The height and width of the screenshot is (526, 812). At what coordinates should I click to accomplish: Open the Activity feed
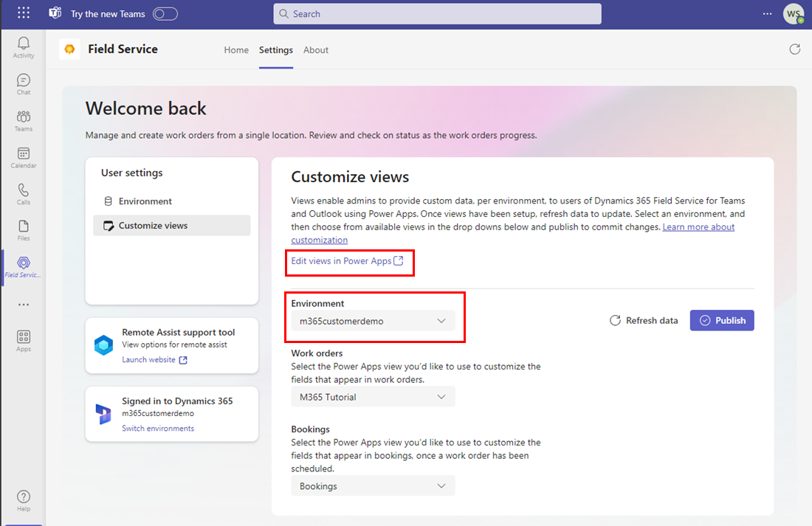(24, 47)
